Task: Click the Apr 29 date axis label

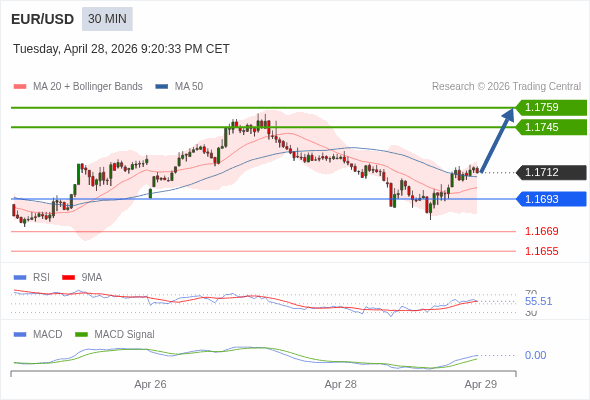Action: (x=481, y=384)
